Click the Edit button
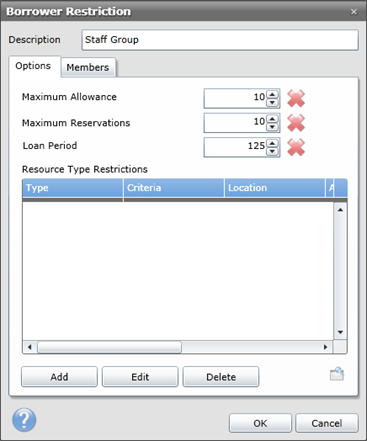Image resolution: width=367 pixels, height=441 pixels. pos(140,377)
